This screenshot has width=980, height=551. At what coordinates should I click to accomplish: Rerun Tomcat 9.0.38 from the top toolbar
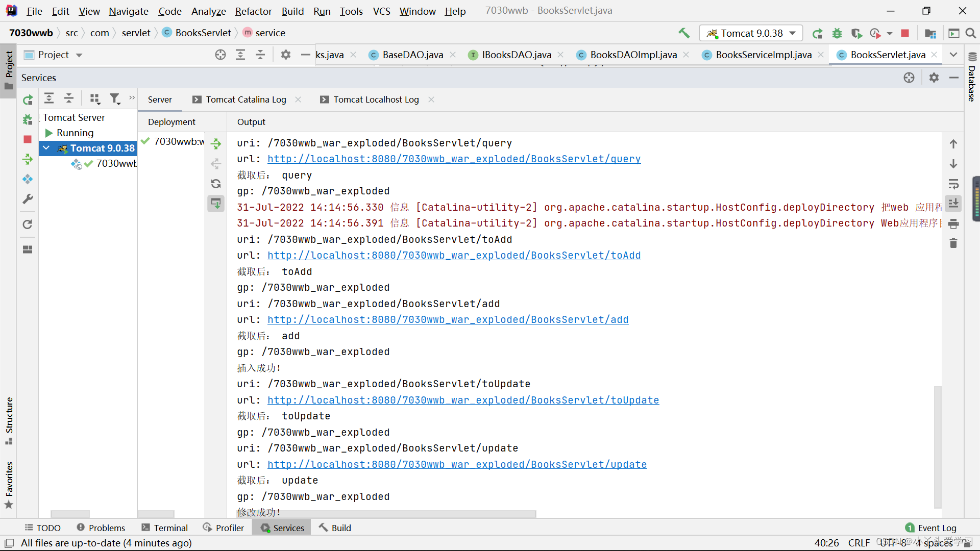coord(817,33)
